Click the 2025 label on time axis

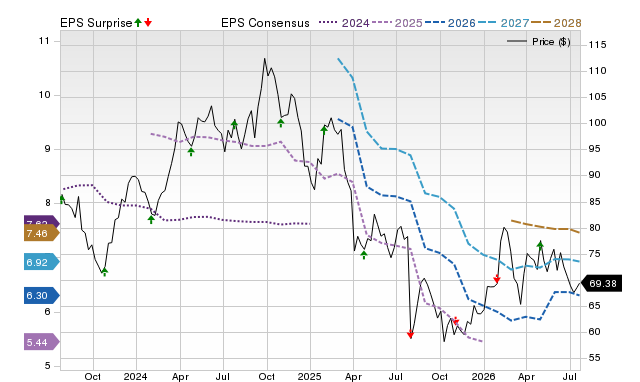tap(310, 376)
